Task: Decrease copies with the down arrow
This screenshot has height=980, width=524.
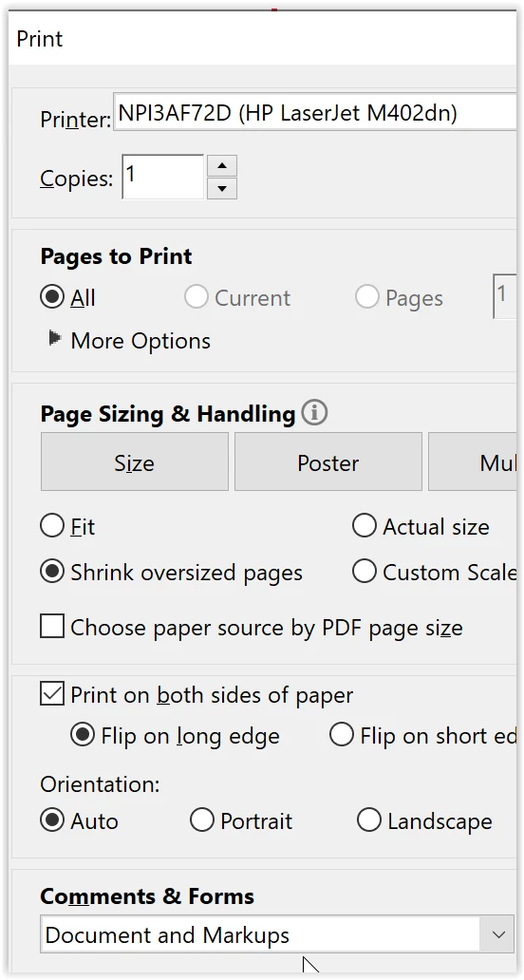Action: pyautogui.click(x=222, y=188)
